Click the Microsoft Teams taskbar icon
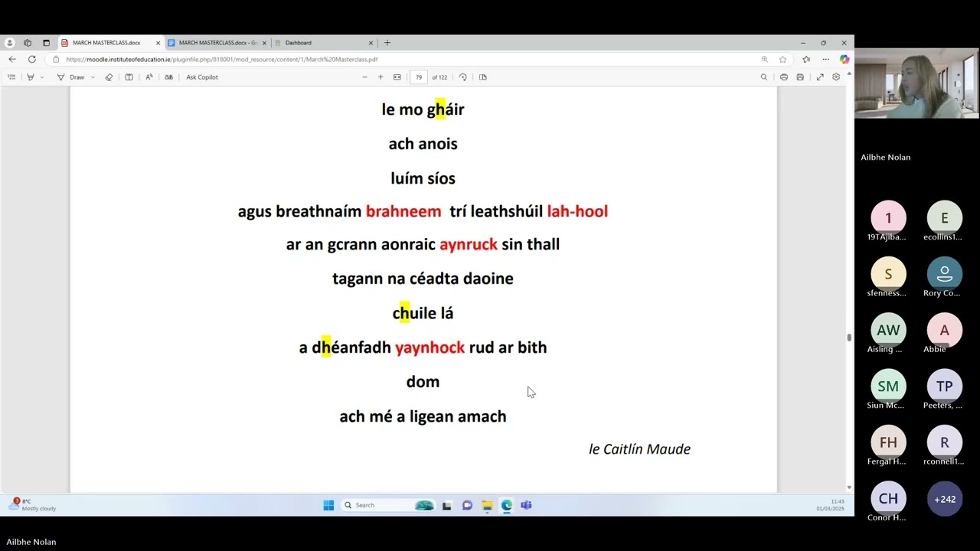 click(x=526, y=505)
